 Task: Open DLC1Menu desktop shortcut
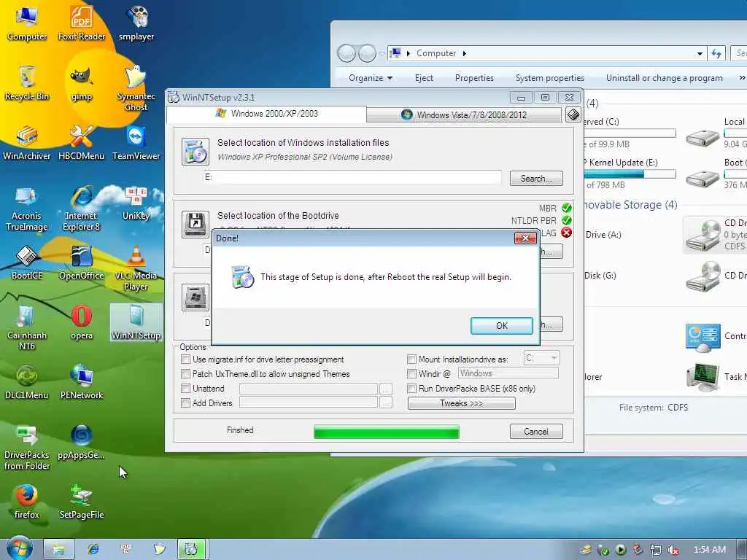click(x=27, y=382)
